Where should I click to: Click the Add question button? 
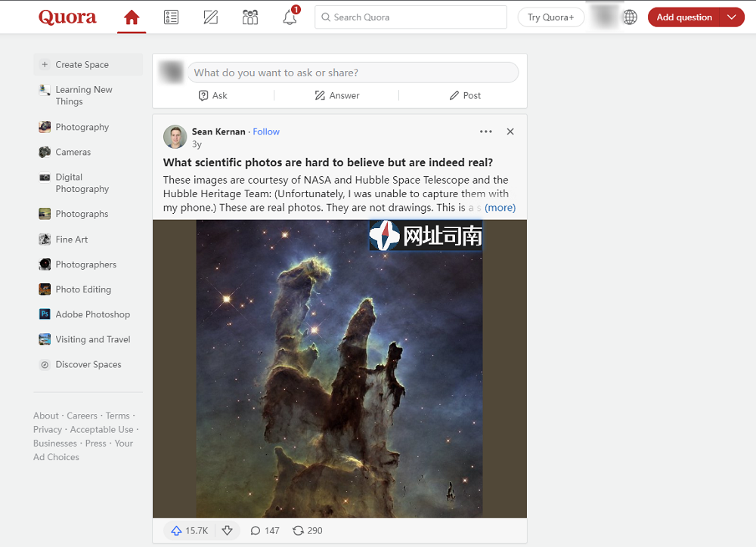(x=684, y=17)
